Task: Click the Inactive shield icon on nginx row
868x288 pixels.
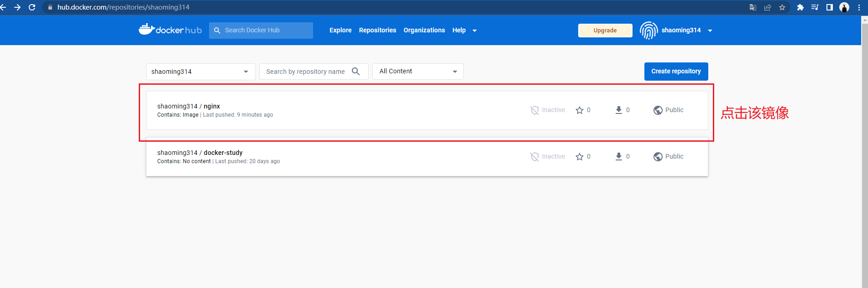Action: click(534, 110)
